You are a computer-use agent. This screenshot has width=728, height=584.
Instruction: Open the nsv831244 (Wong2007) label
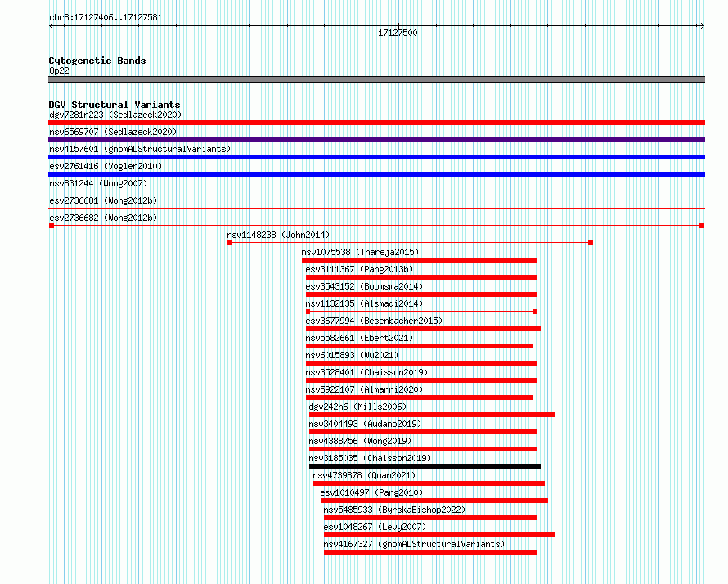point(98,183)
